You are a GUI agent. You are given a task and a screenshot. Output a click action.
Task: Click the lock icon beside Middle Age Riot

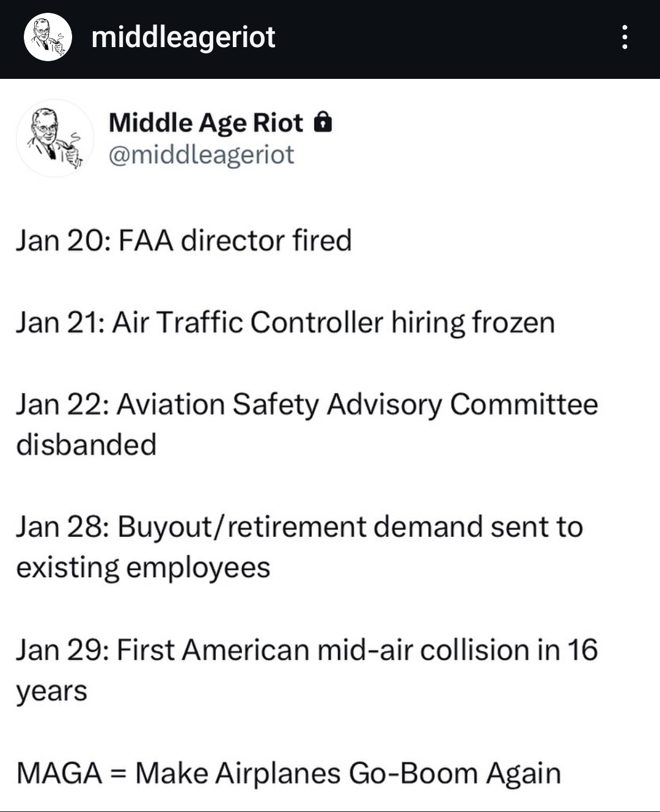[x=323, y=123]
